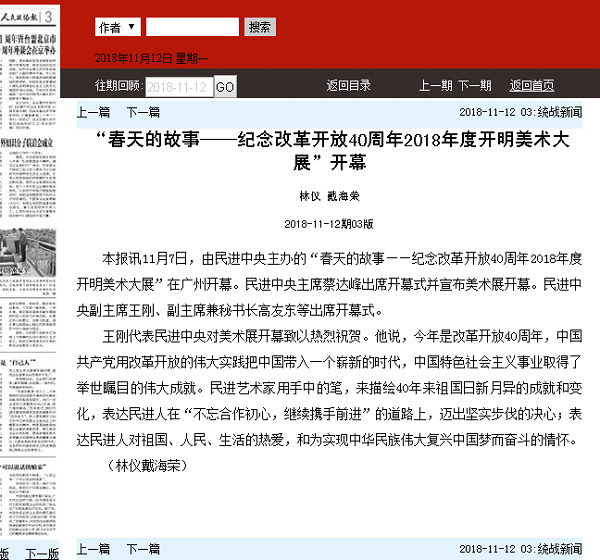Open the 作者 search-type dropdown
600x560 pixels.
coord(117,27)
